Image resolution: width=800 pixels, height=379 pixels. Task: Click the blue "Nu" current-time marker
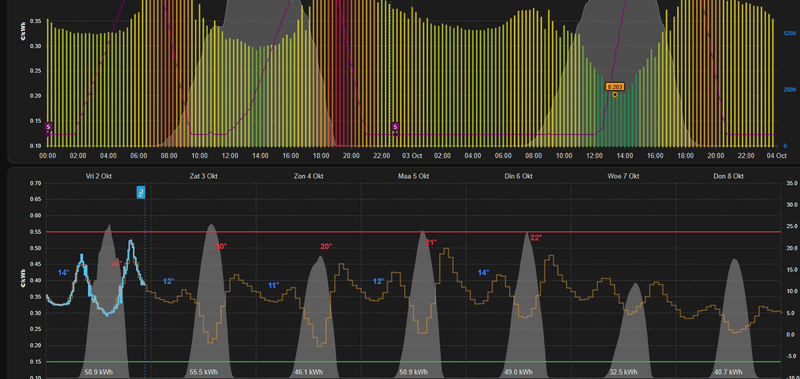pyautogui.click(x=141, y=192)
